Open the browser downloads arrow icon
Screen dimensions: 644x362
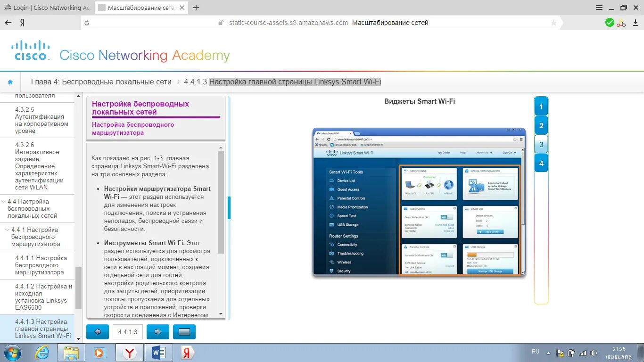click(635, 23)
